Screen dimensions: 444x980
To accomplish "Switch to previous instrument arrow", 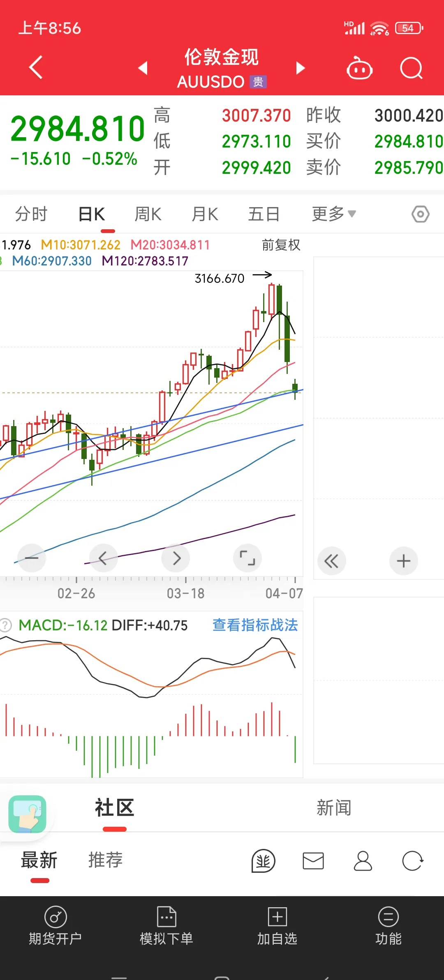I will coord(143,68).
